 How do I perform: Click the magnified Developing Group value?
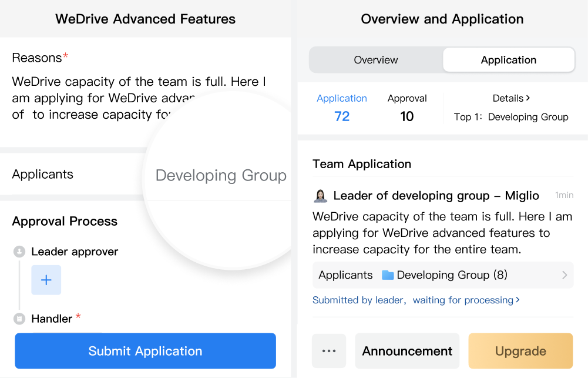[x=221, y=175]
